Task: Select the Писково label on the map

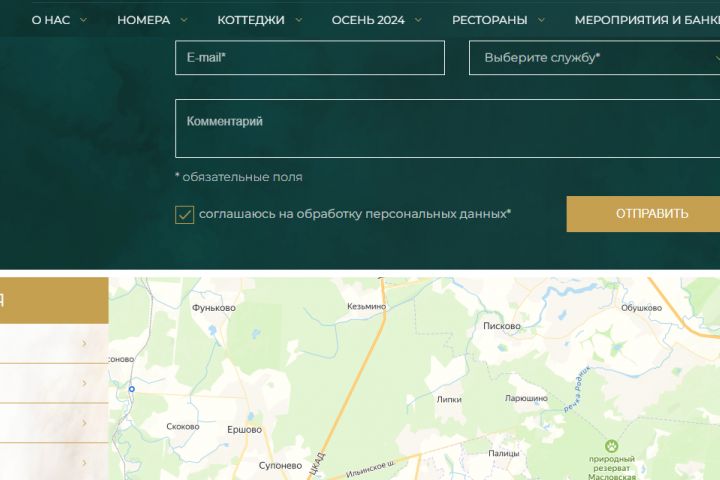Action: pyautogui.click(x=501, y=326)
